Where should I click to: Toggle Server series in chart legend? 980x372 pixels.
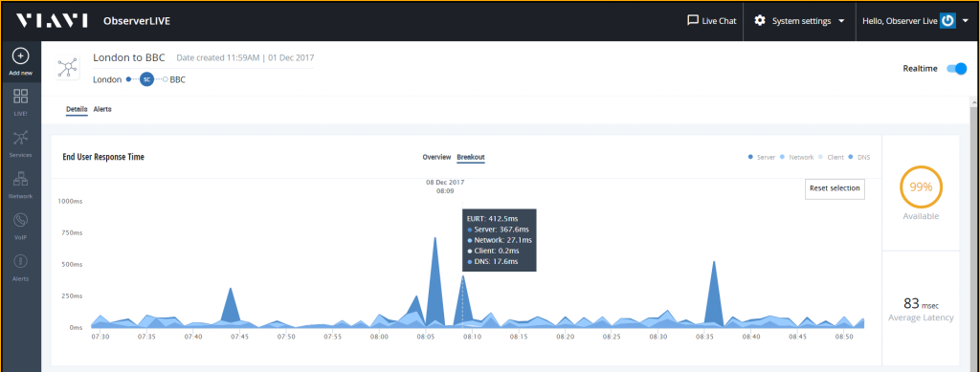pyautogui.click(x=761, y=157)
